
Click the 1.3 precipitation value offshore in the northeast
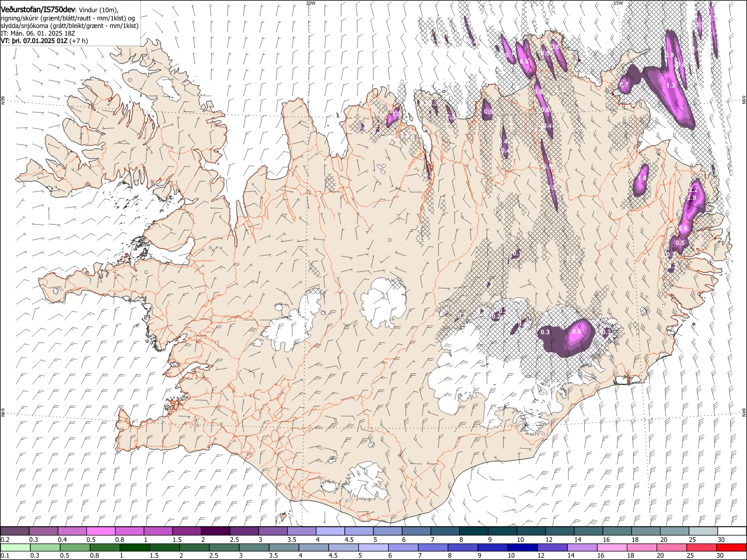[x=671, y=85]
